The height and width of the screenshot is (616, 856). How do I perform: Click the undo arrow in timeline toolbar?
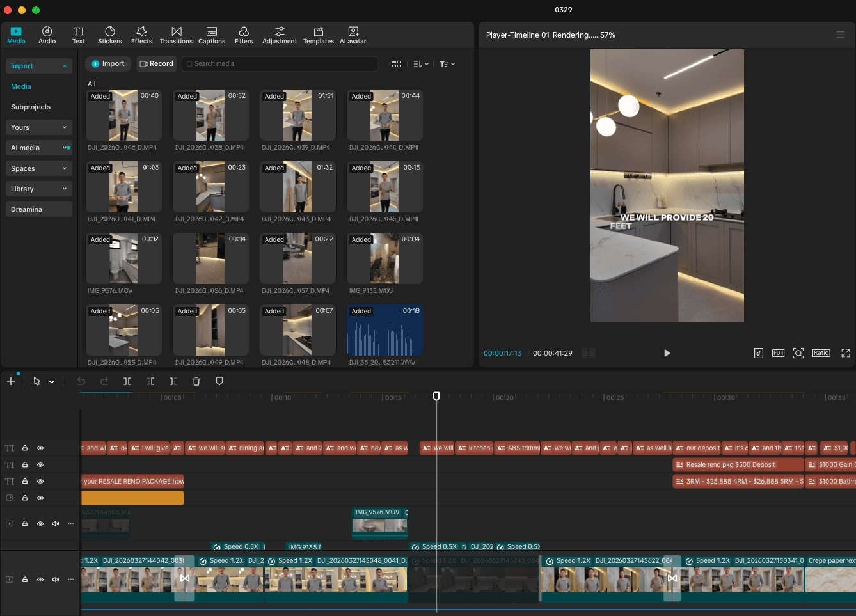point(81,381)
